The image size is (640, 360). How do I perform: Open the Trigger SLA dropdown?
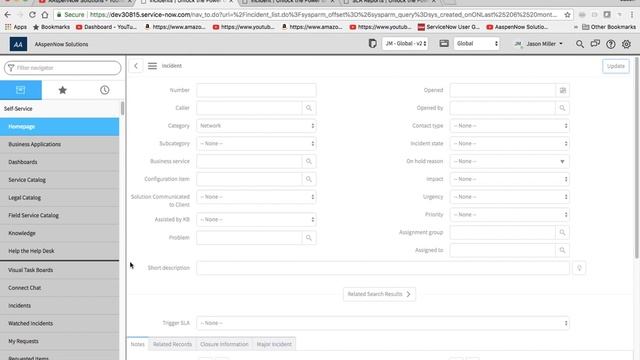coord(383,323)
